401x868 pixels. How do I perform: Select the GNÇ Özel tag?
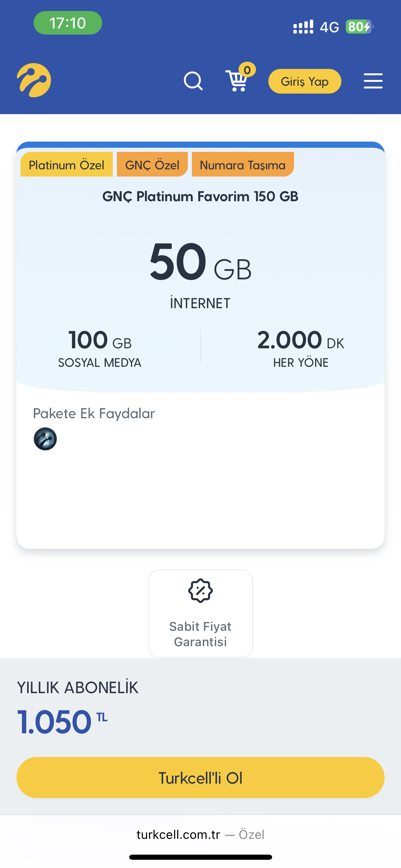[x=152, y=165]
